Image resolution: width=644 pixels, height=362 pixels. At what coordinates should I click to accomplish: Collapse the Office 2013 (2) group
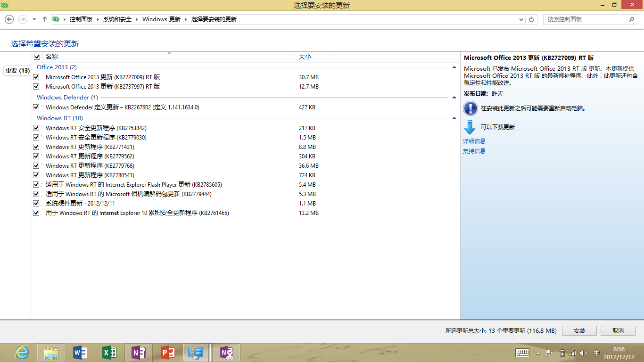coord(454,67)
